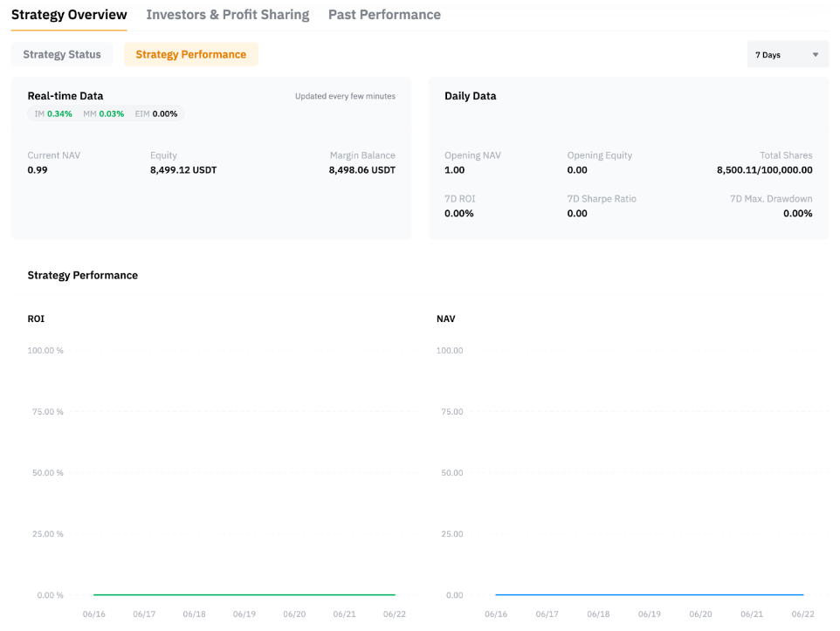Click the Equity value 8,499.12 USDT
The width and height of the screenshot is (840, 631).
[183, 170]
